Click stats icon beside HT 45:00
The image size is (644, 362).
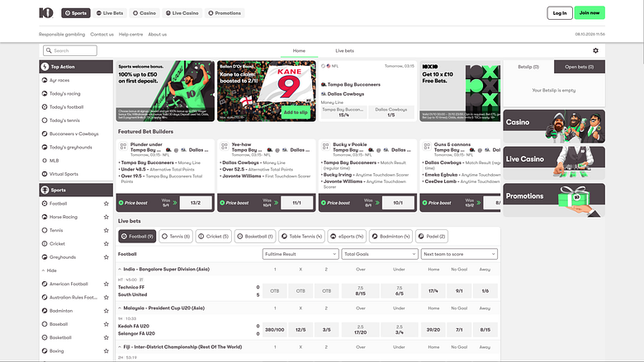click(x=141, y=280)
